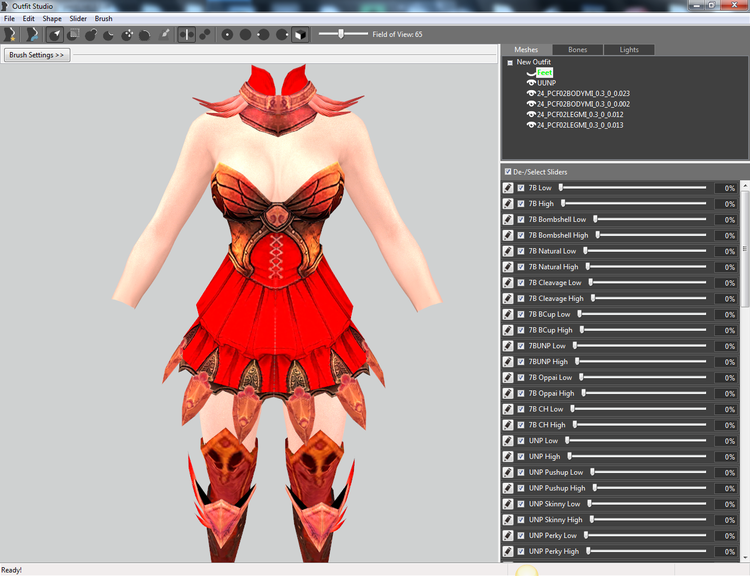This screenshot has width=750, height=576.
Task: Hide mesh 24_PCF02LEGMI_0.3_0_0.013
Action: (530, 125)
